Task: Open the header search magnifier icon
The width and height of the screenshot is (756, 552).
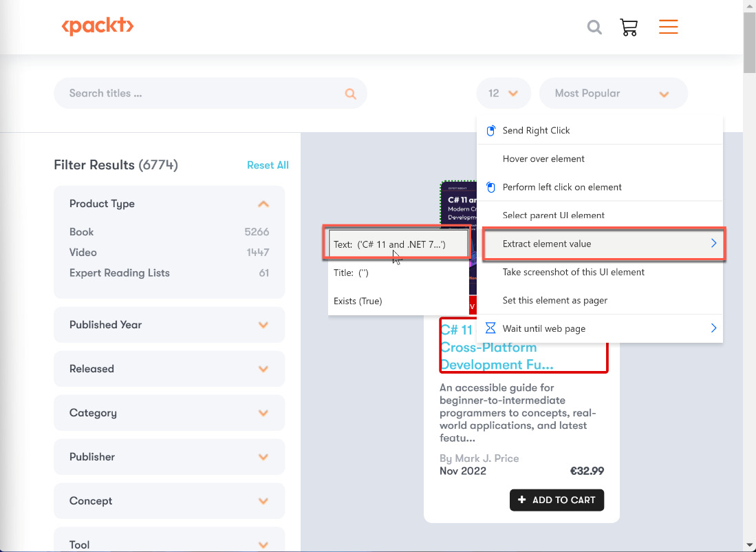Action: click(594, 27)
